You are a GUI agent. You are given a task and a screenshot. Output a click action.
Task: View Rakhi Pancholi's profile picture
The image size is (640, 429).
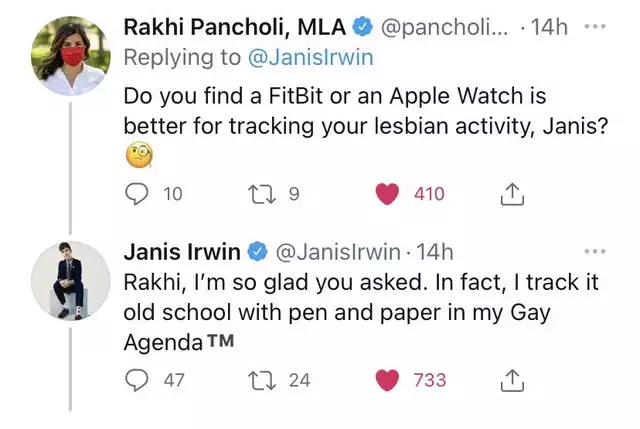(71, 54)
